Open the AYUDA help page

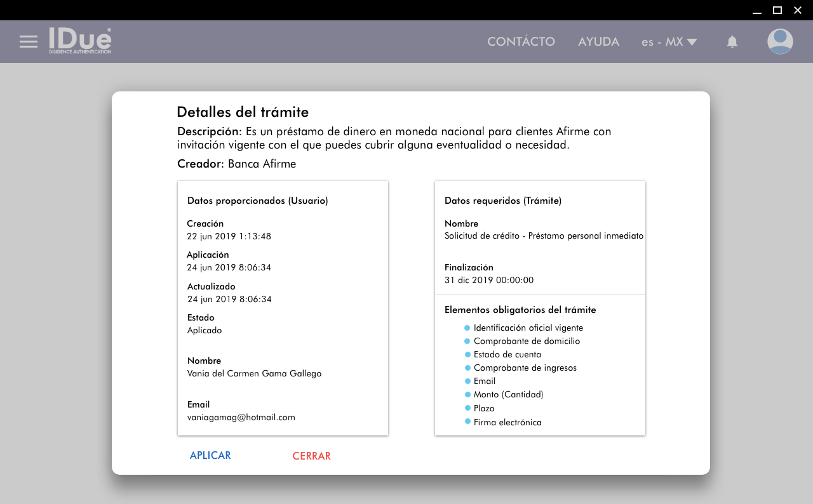[598, 42]
